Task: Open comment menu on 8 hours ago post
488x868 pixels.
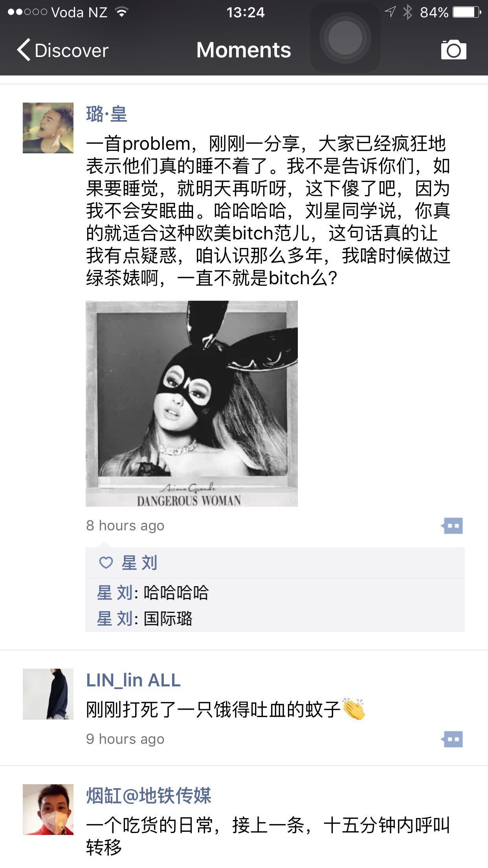Action: 452,526
